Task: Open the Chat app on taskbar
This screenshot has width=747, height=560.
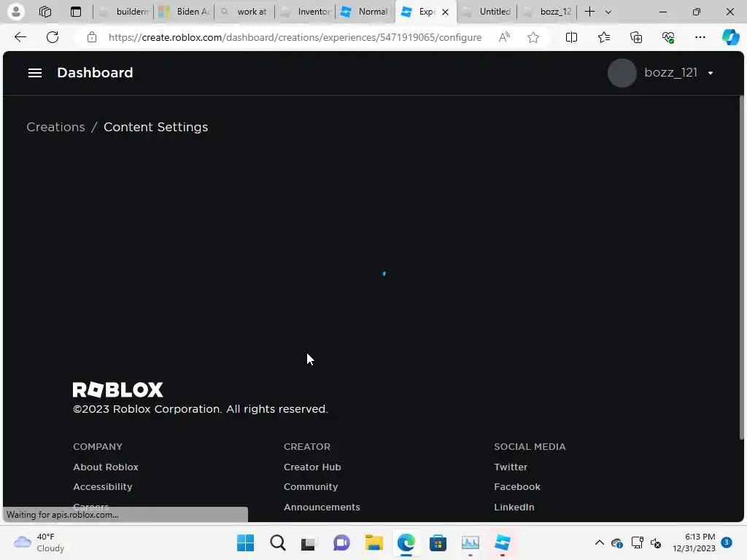Action: [x=341, y=542]
